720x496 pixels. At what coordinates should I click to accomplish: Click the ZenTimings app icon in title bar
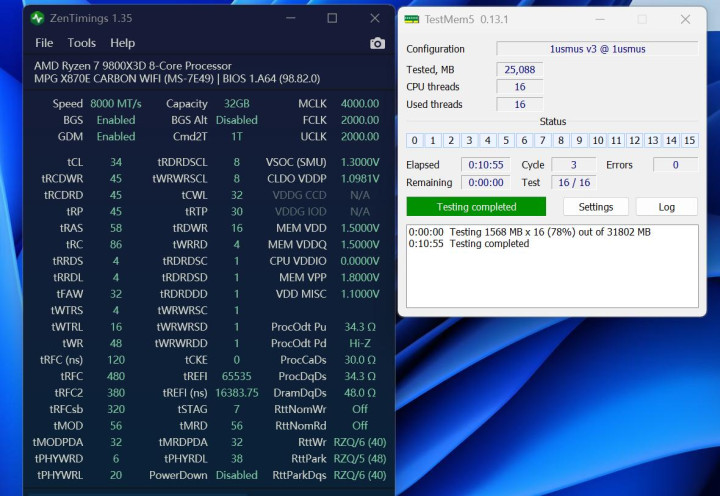pyautogui.click(x=38, y=18)
